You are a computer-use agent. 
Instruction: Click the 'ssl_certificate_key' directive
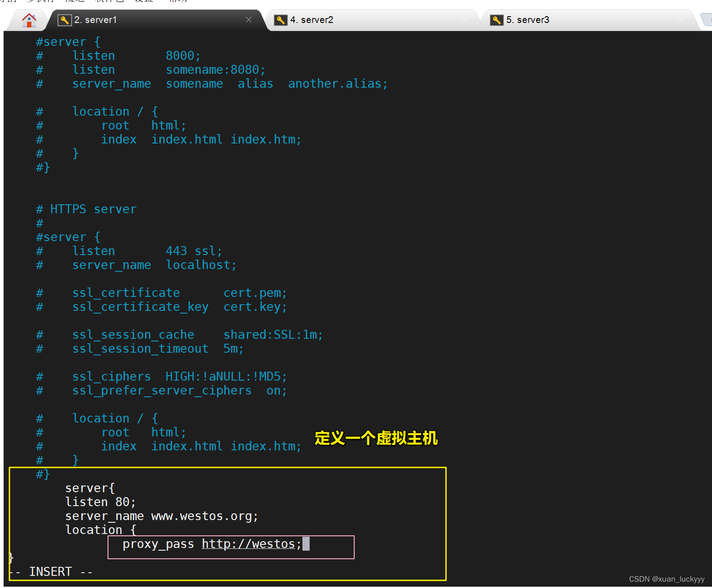pos(140,307)
